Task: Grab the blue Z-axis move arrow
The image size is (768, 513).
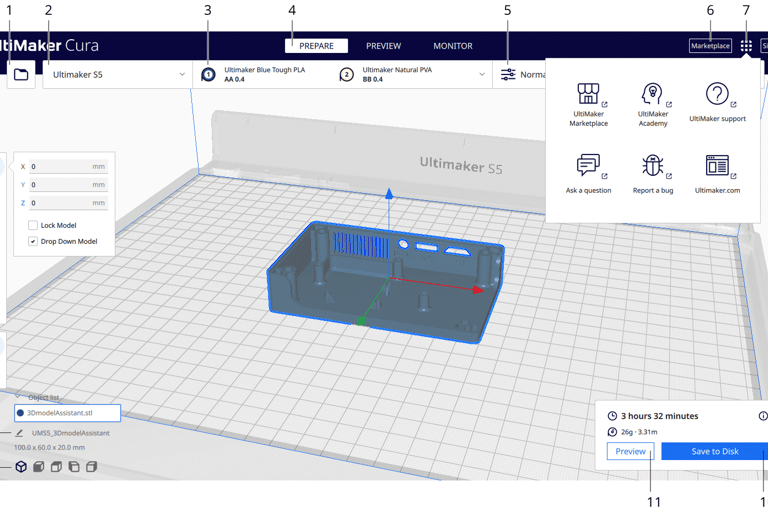Action: click(x=389, y=194)
